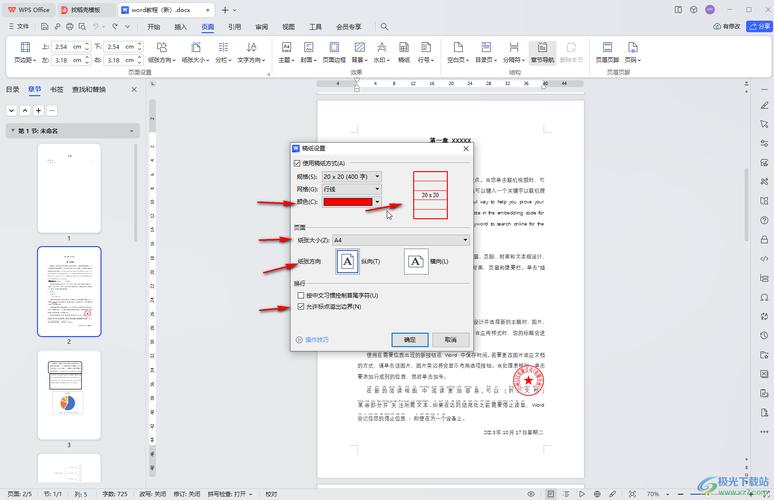774x500 pixels.
Task: Open the 操作技巧 help link
Action: (315, 340)
